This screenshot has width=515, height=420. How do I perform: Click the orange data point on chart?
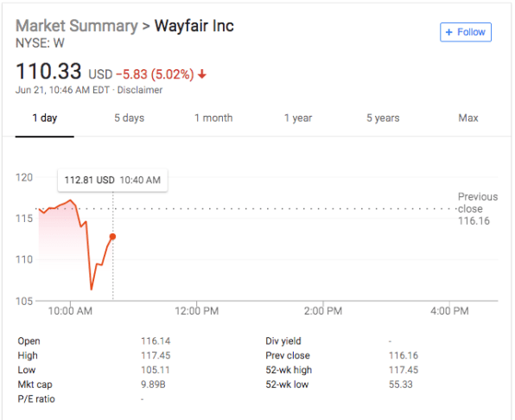[x=112, y=237]
